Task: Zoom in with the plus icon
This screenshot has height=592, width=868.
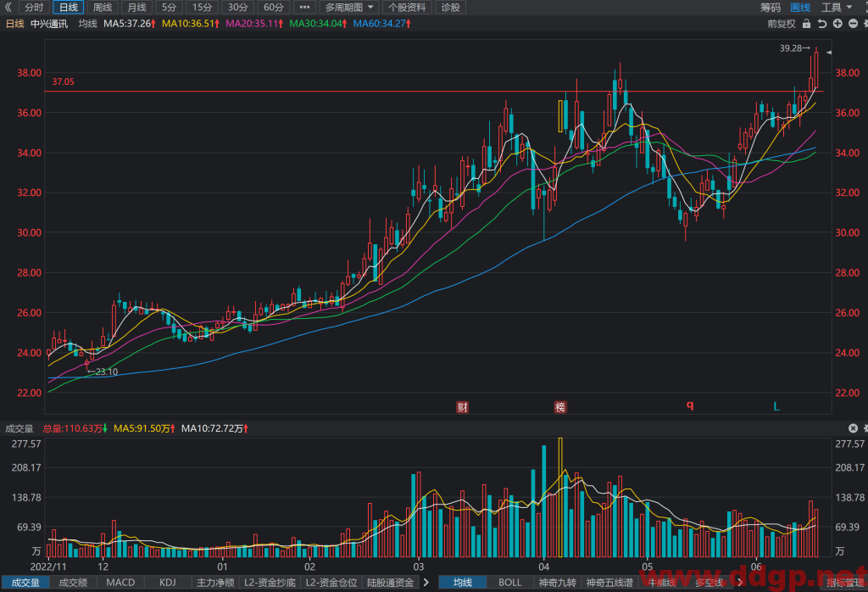Action: [x=837, y=24]
